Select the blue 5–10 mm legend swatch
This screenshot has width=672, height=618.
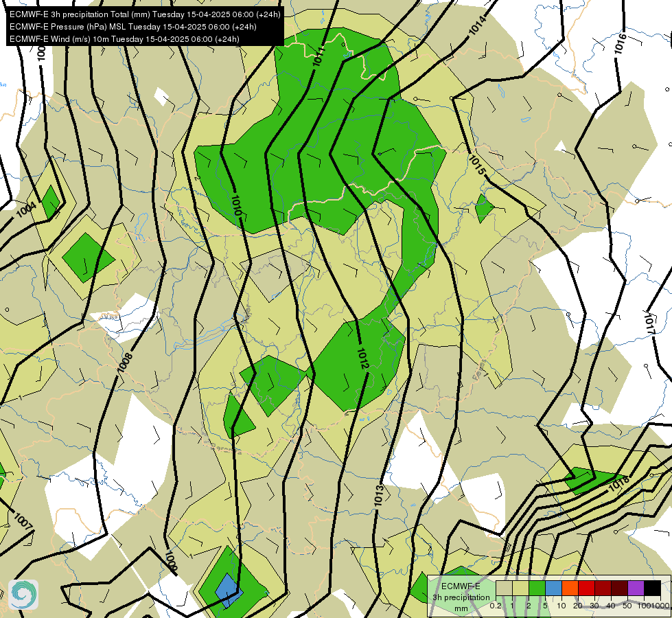[553, 588]
